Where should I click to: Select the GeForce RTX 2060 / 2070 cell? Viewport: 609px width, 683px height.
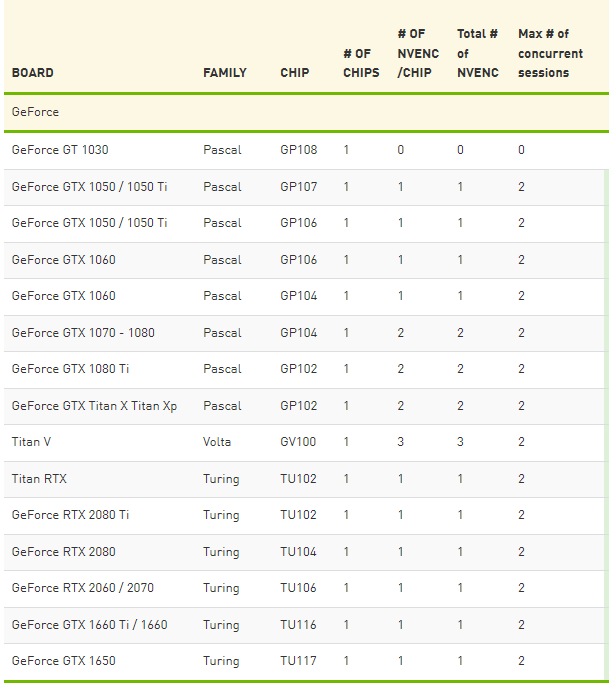pos(83,588)
